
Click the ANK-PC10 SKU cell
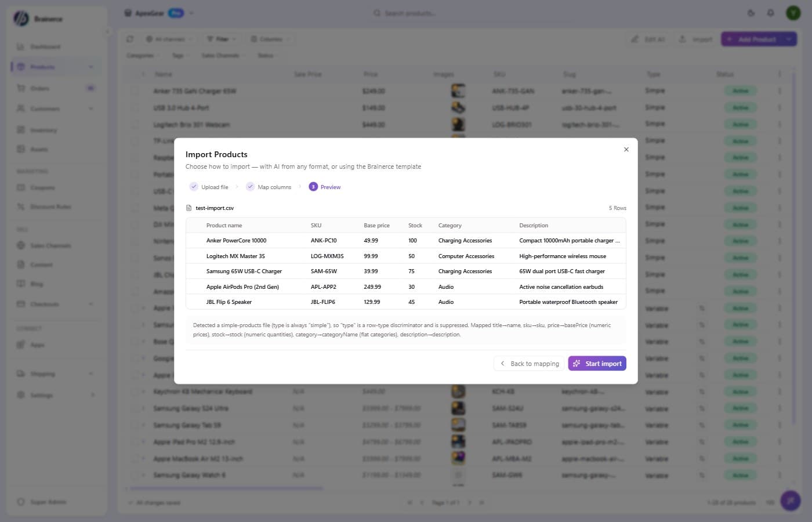pyautogui.click(x=324, y=241)
